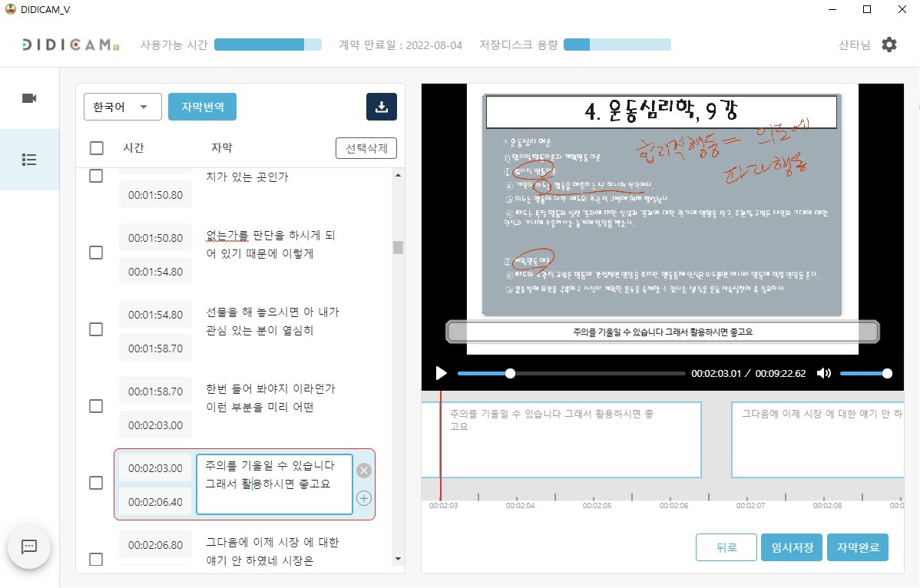Check the subtitle row starting 00:01:58.70
The height and width of the screenshot is (588, 920).
click(x=96, y=406)
